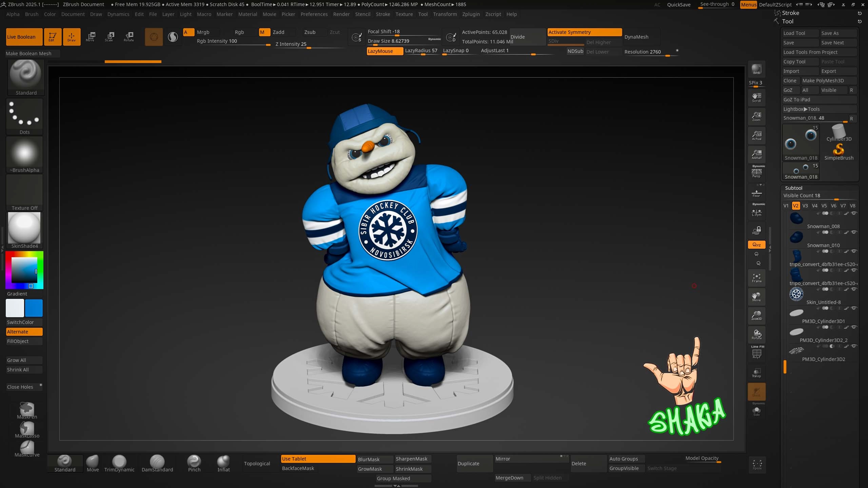Click the Make PolyMesh3D button
Screen dimensions: 868x488
tap(823, 81)
